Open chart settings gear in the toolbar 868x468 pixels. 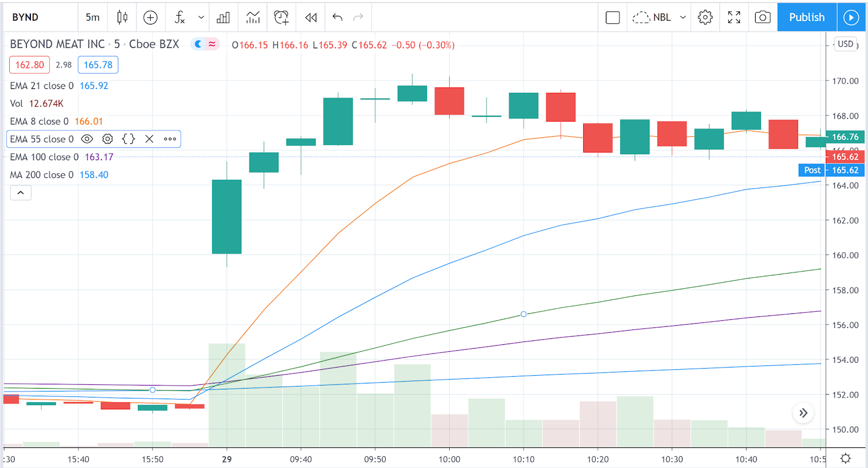(705, 17)
